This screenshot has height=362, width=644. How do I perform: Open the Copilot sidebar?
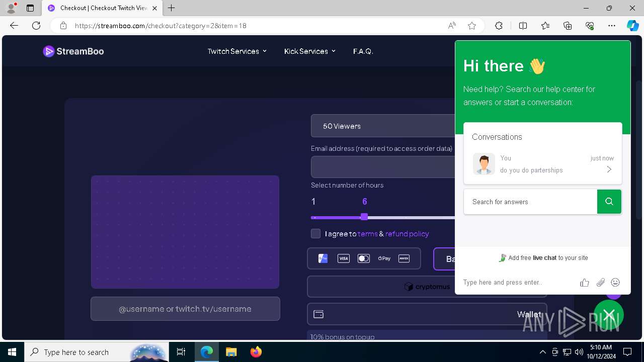(x=633, y=26)
